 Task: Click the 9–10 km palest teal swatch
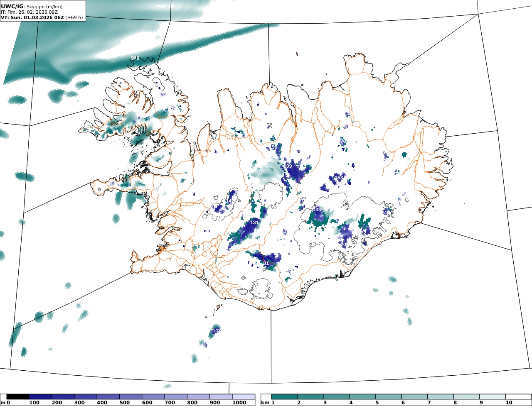click(492, 397)
